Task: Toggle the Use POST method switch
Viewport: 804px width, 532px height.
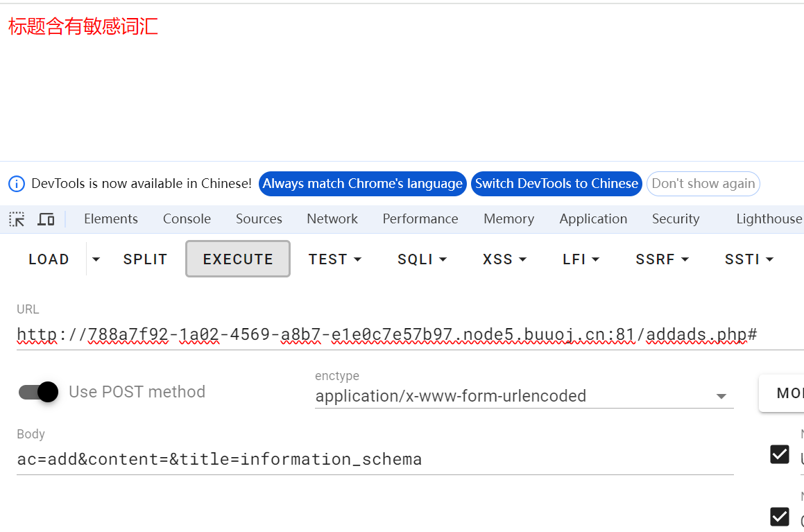Action: click(38, 392)
